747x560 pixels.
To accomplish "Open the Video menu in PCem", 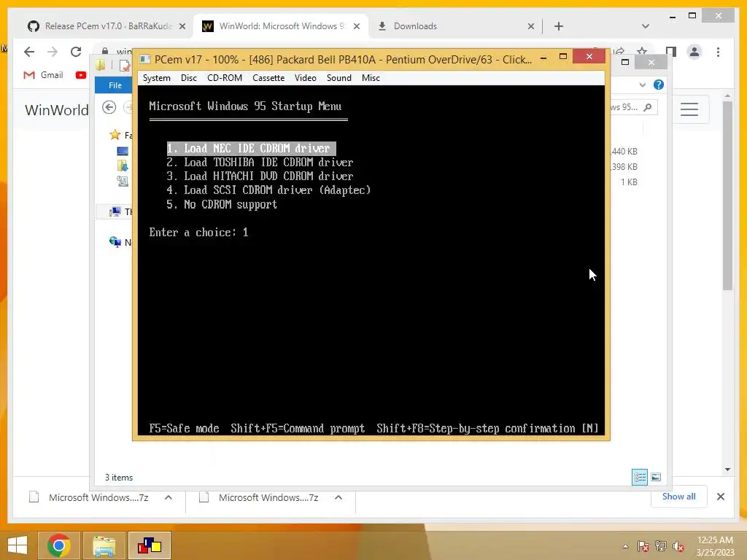I will coord(306,78).
